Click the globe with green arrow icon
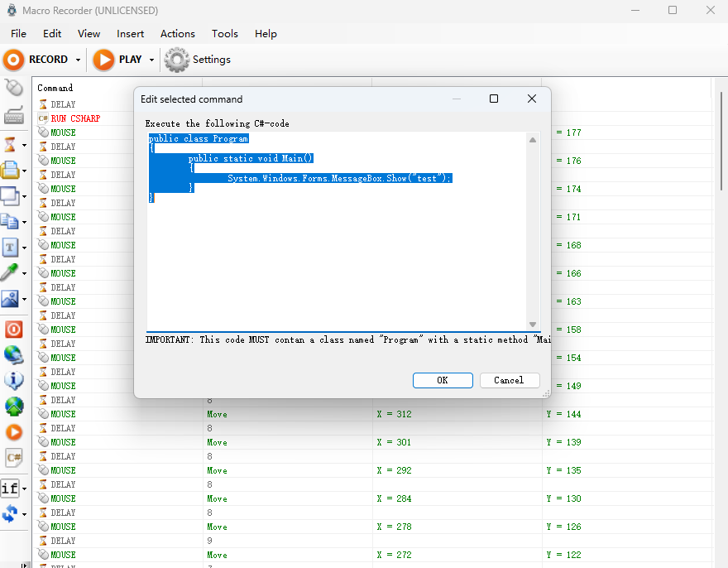The width and height of the screenshot is (728, 568). [13, 407]
